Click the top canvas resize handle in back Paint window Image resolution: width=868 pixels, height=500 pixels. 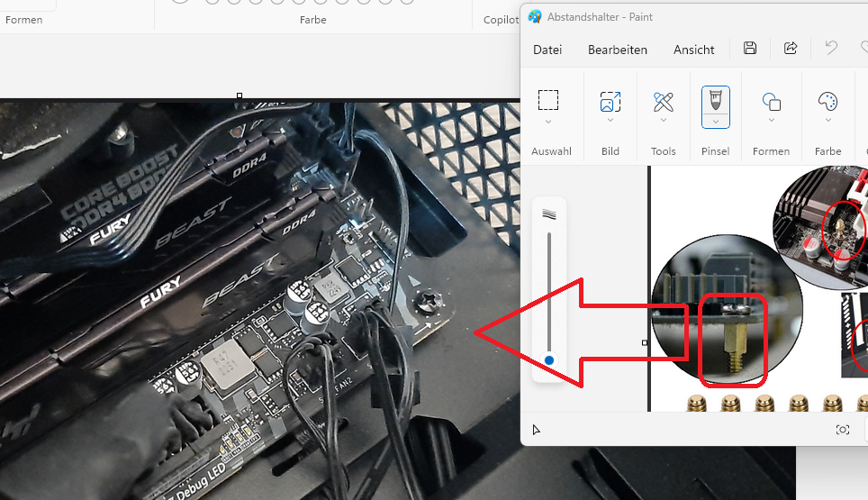240,95
